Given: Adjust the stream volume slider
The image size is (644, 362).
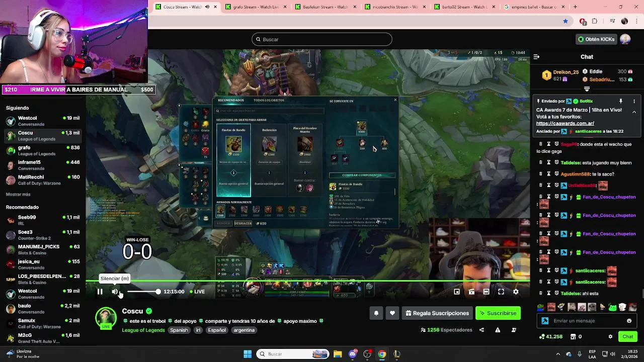Looking at the screenshot, I should tap(143, 292).
